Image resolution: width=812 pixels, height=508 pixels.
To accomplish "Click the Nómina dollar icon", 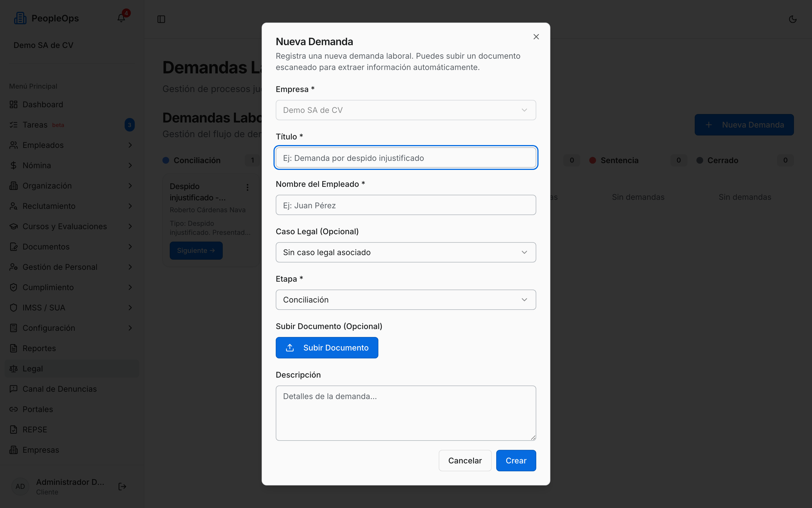I will click(x=14, y=165).
